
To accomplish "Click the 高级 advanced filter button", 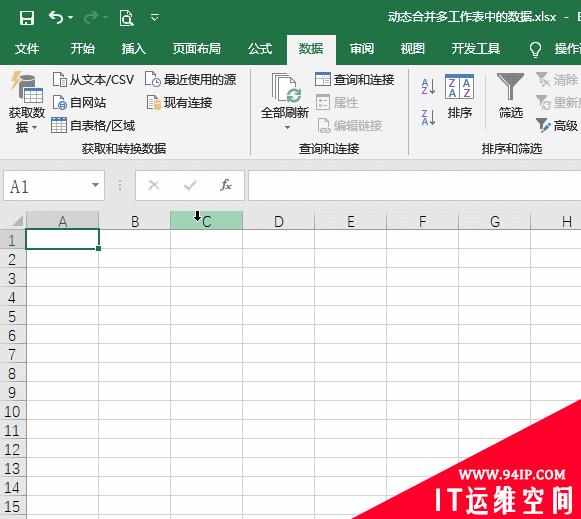I will pos(557,126).
